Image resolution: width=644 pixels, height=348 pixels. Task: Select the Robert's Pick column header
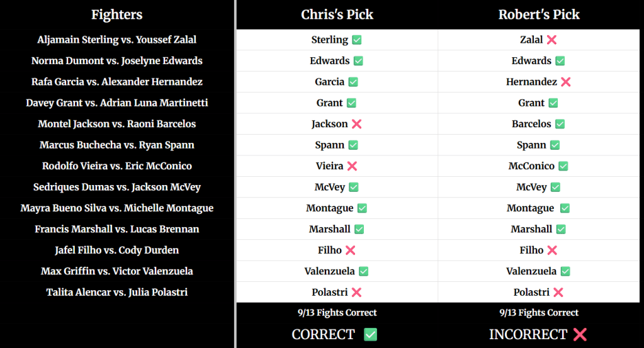[x=539, y=14]
